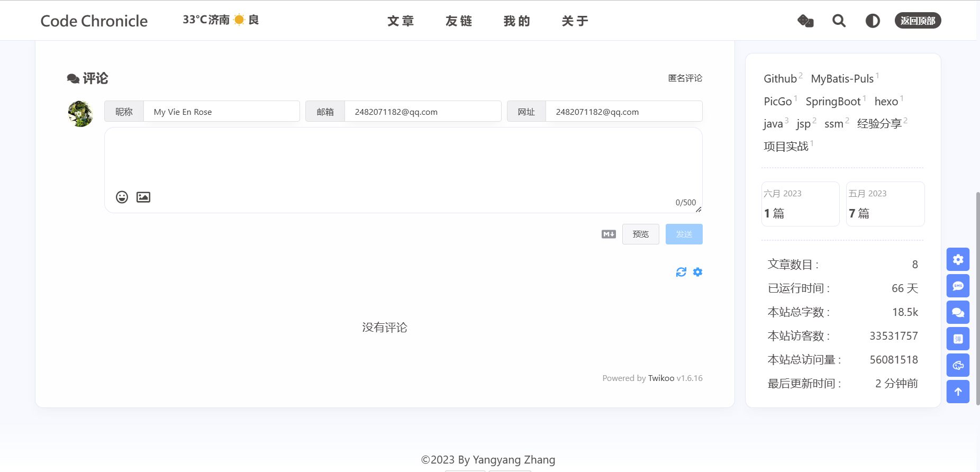980x472 pixels.
Task: Click the 匿名评论 link
Action: (685, 78)
